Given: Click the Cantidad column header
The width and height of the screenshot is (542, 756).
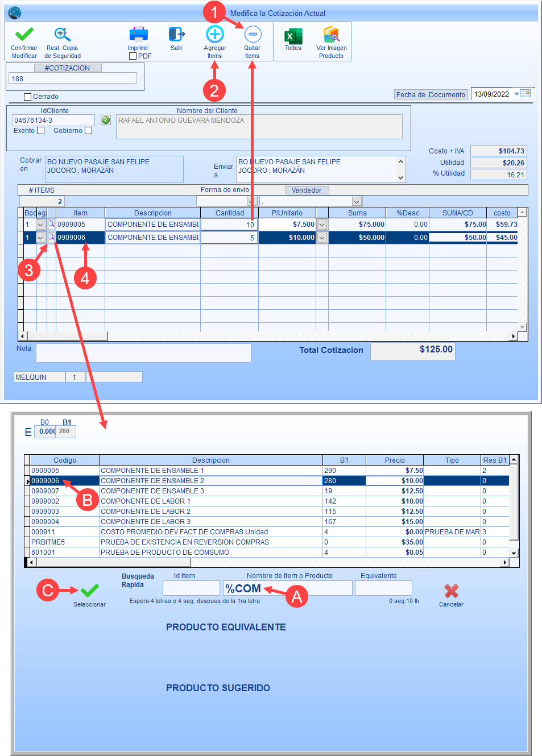Looking at the screenshot, I should (230, 213).
